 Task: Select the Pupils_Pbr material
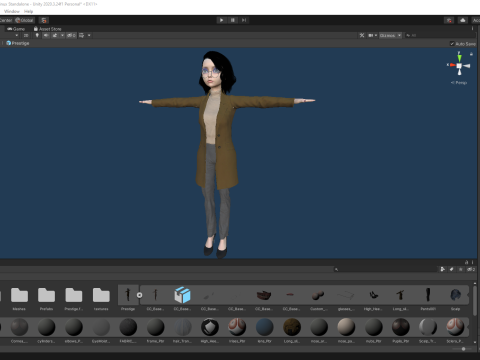point(401,330)
